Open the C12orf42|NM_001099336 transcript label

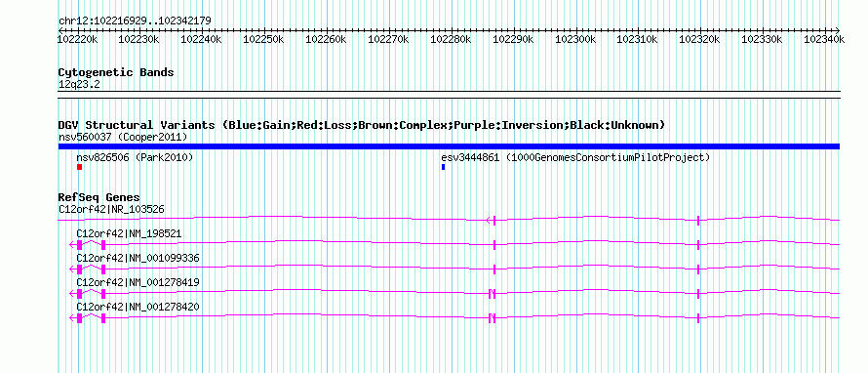pyautogui.click(x=138, y=259)
